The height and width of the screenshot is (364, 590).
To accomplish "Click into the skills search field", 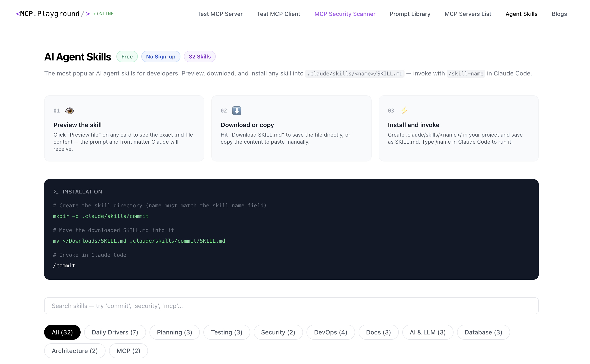I will click(291, 306).
